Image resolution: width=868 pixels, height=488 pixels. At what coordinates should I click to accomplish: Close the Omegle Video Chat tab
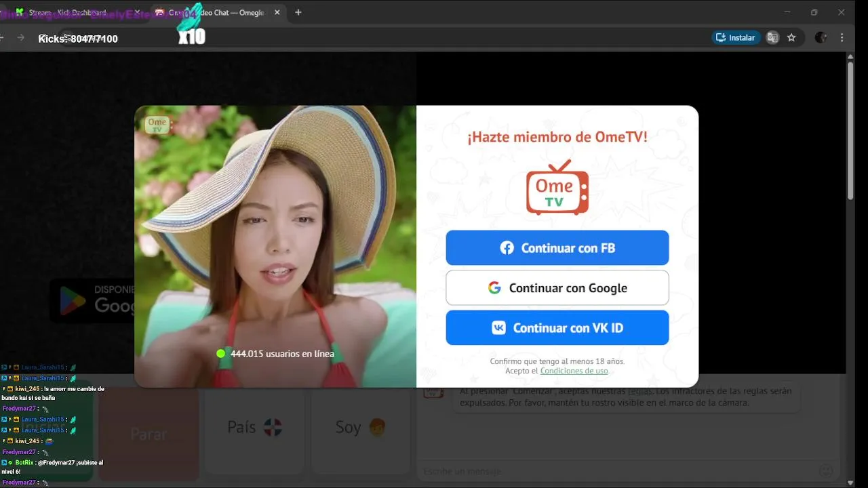click(x=277, y=12)
